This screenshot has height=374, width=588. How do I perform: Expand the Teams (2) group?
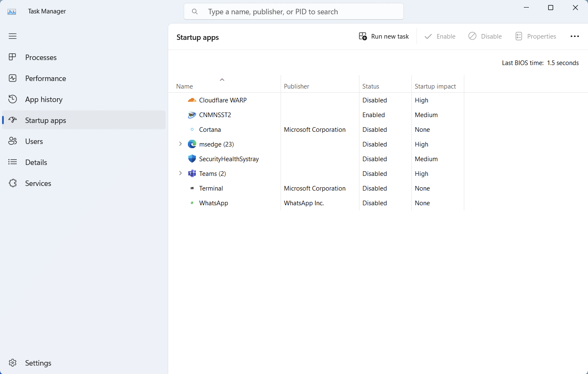point(181,173)
